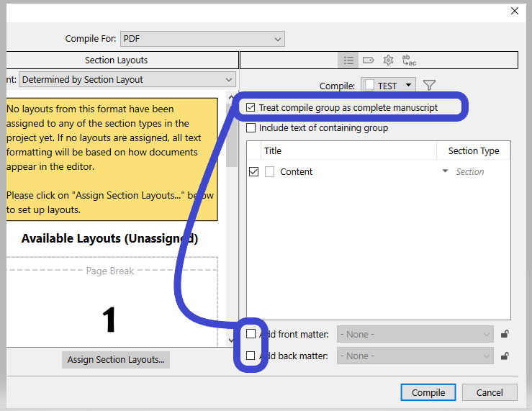The height and width of the screenshot is (411, 532).
Task: Open the Compile For PDF dropdown
Action: click(x=202, y=39)
